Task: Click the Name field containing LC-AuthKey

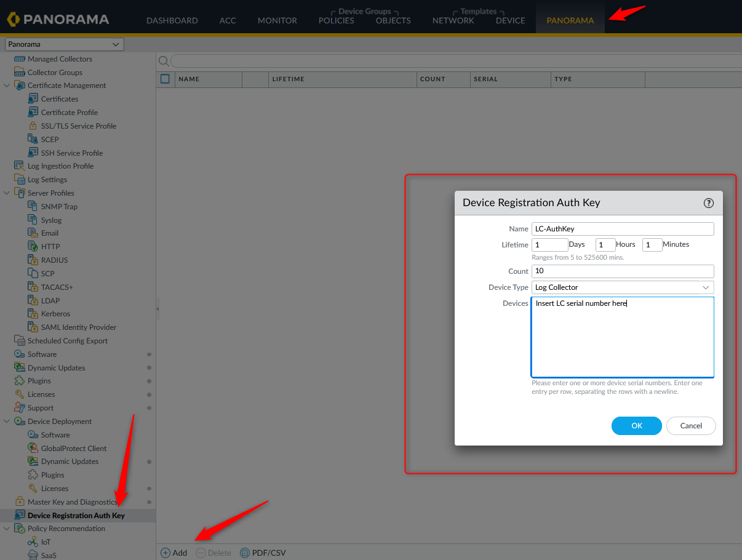Action: (x=623, y=229)
